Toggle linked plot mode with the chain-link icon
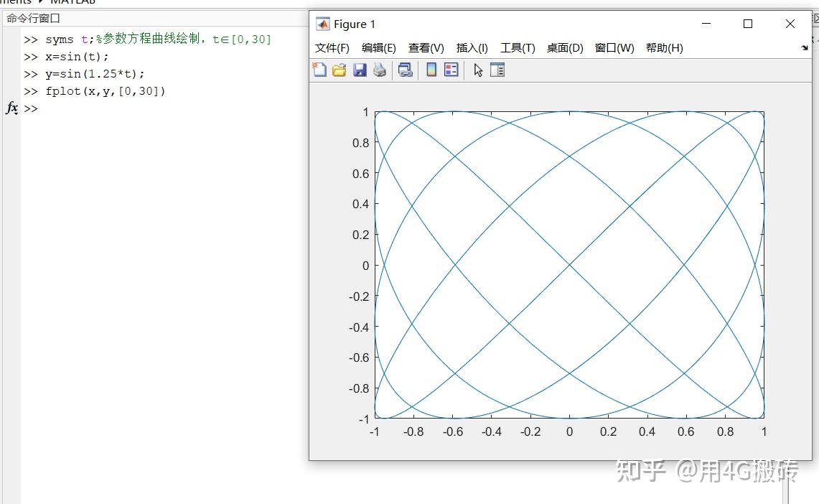The height and width of the screenshot is (504, 819). (405, 70)
